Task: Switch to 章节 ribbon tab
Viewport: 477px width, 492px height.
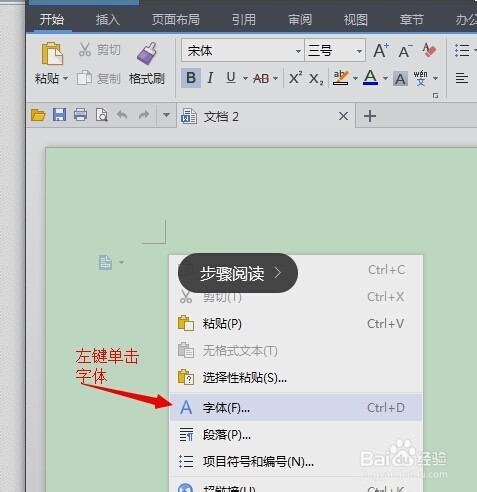Action: tap(412, 20)
